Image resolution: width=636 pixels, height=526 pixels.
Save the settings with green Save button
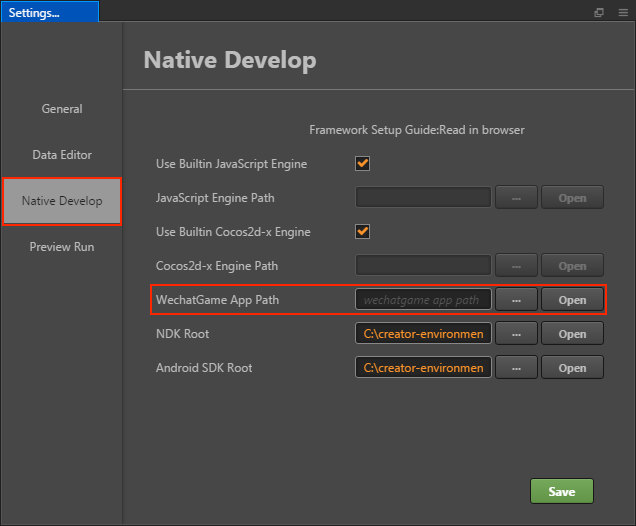[x=562, y=491]
